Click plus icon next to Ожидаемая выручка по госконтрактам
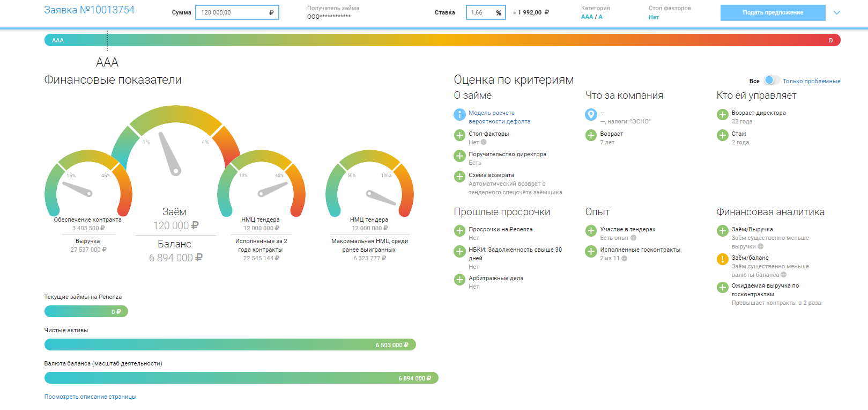This screenshot has width=868, height=410. [723, 287]
